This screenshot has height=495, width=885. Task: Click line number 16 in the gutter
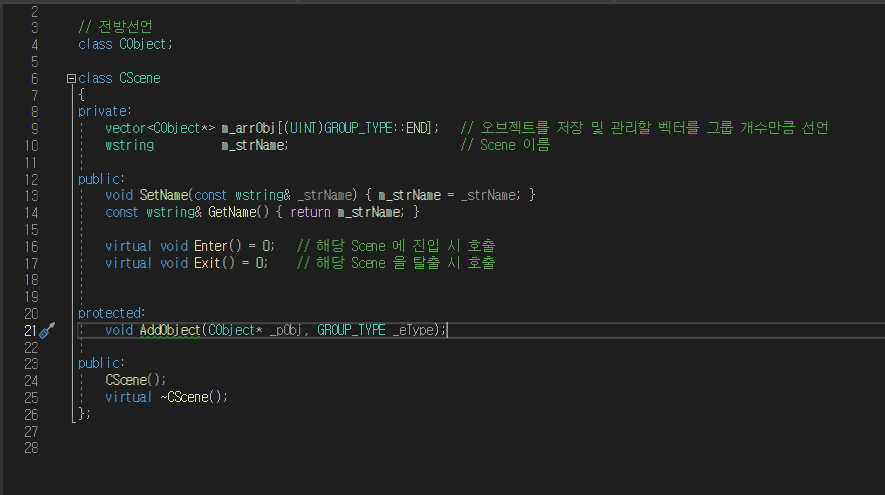tap(31, 247)
